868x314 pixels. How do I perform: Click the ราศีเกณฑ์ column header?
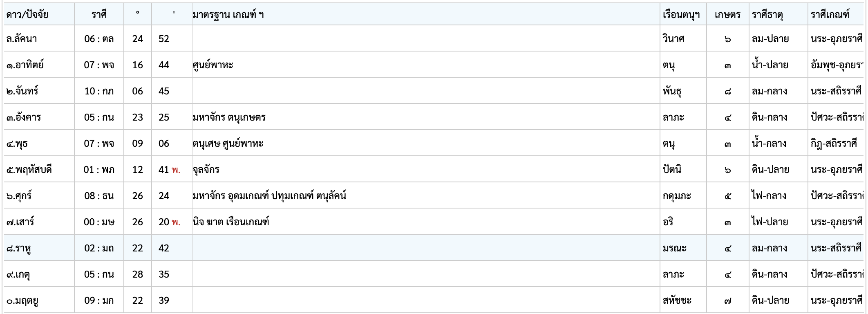(x=830, y=15)
